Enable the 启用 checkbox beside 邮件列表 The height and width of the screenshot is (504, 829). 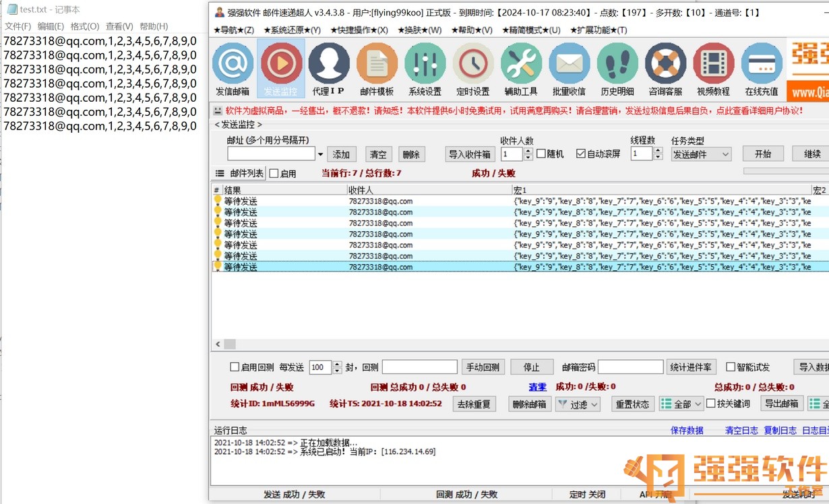click(274, 173)
